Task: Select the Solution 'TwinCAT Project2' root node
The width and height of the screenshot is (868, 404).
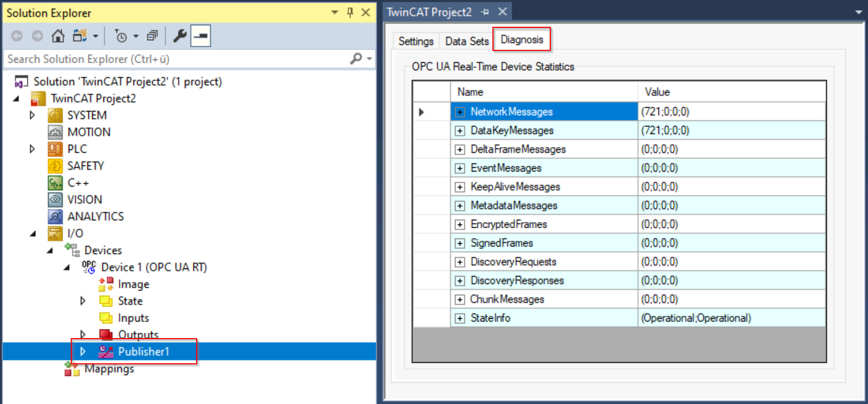Action: (x=128, y=81)
